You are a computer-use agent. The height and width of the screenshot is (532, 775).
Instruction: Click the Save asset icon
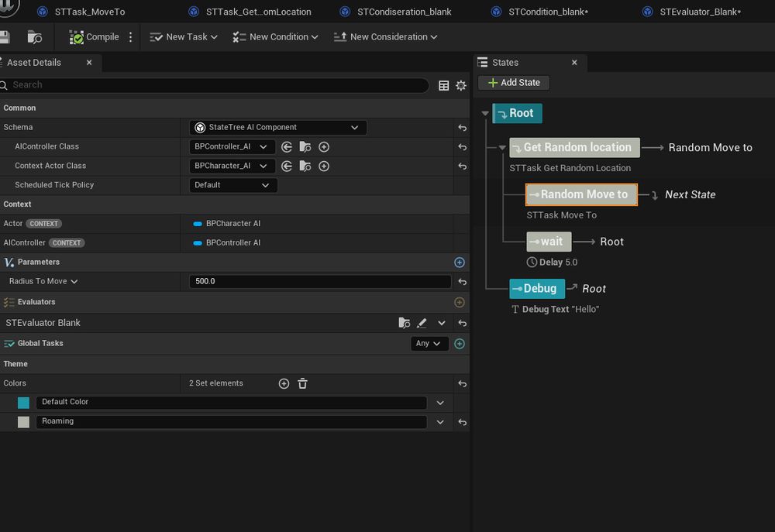tap(5, 37)
